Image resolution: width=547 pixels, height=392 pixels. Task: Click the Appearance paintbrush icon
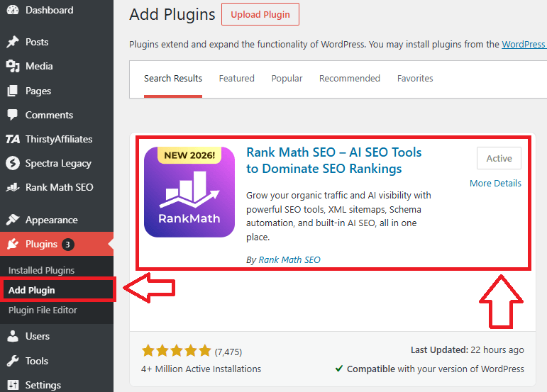point(13,220)
